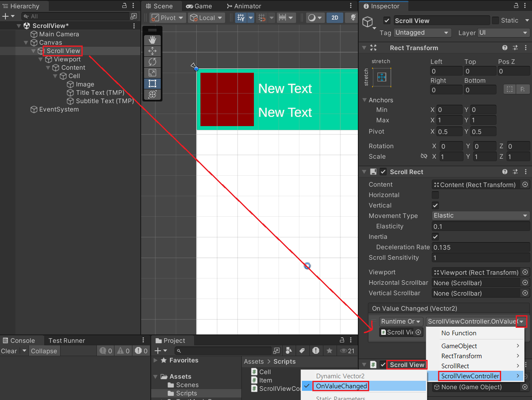Switch to the Animator tab

(244, 6)
